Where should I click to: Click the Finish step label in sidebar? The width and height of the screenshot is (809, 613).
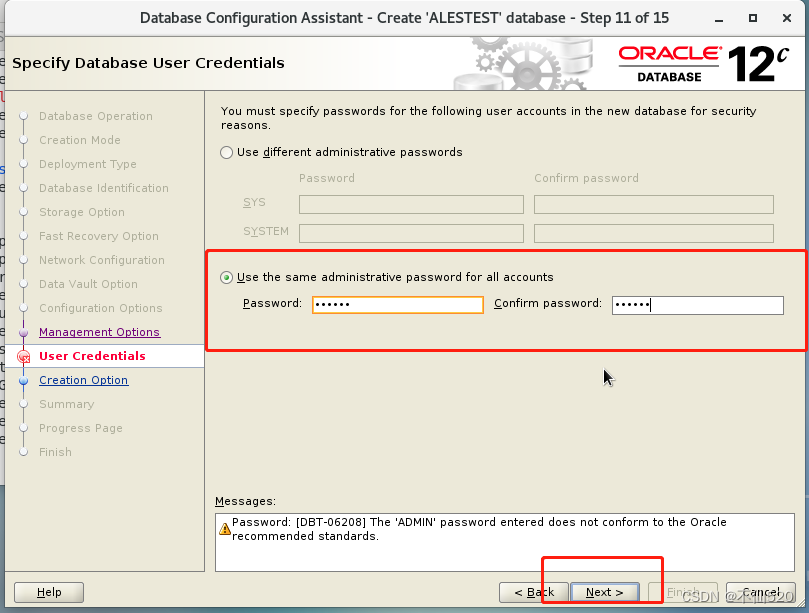tap(55, 452)
